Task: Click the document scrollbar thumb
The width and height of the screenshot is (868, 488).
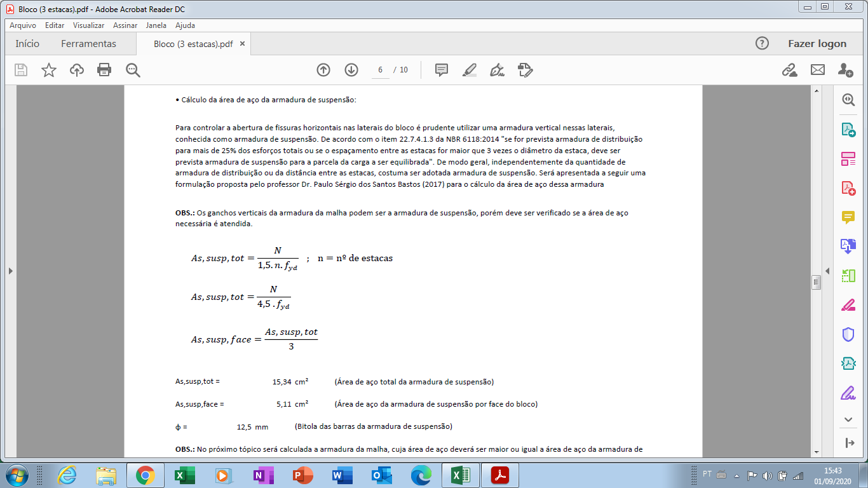Action: point(816,283)
